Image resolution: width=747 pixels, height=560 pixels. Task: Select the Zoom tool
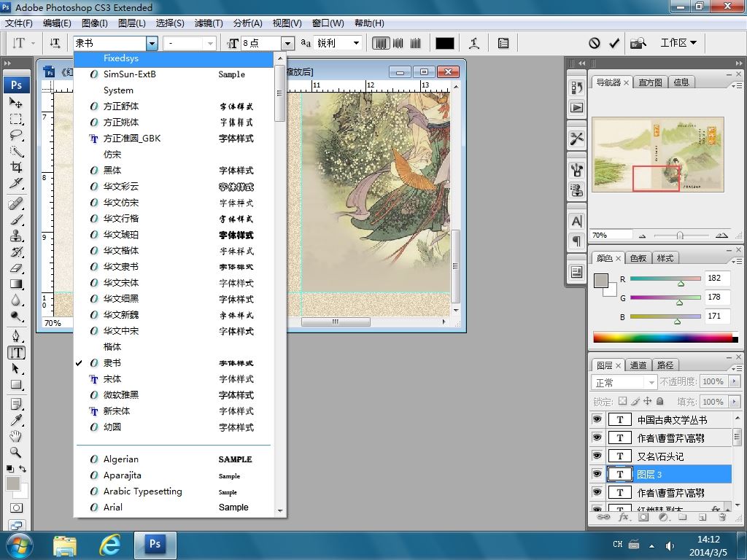[x=16, y=452]
